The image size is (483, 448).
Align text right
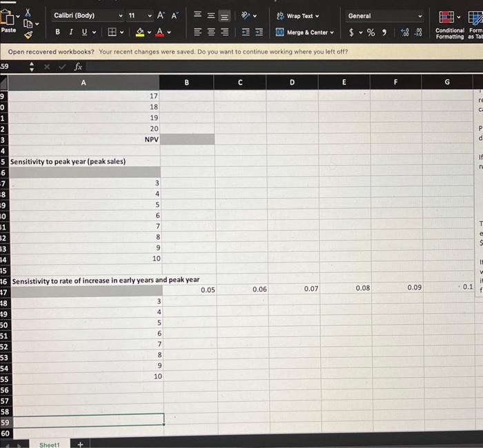(225, 32)
